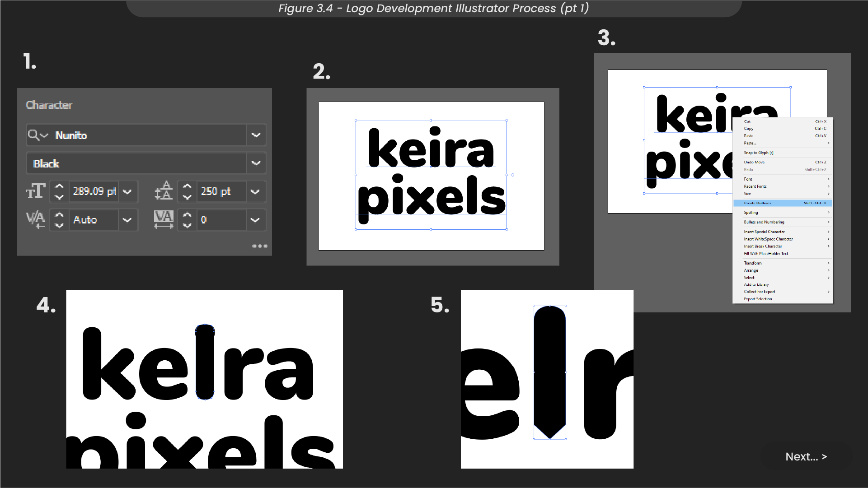Click the Figure 3.4 title caption

(x=434, y=8)
